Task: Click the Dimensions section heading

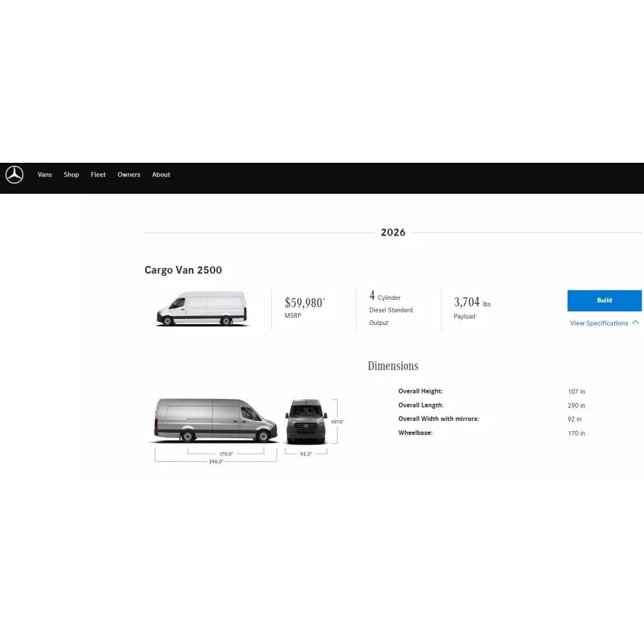Action: coord(393,366)
